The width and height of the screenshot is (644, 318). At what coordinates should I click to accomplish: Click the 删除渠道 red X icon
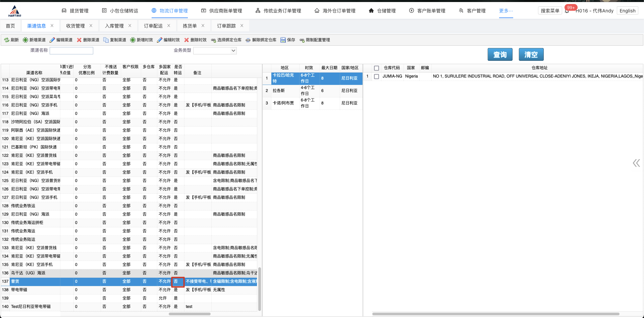79,40
